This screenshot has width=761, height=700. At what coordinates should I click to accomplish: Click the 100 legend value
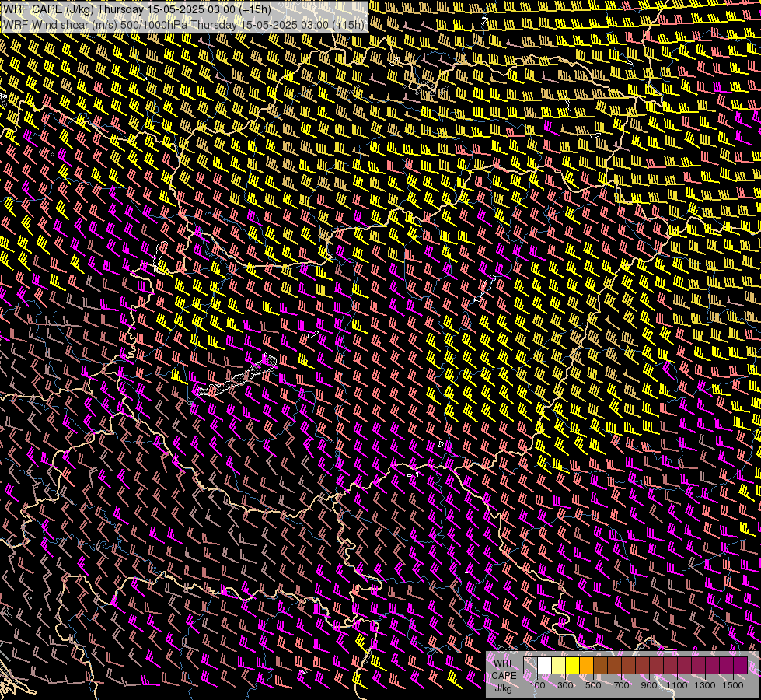[537, 685]
